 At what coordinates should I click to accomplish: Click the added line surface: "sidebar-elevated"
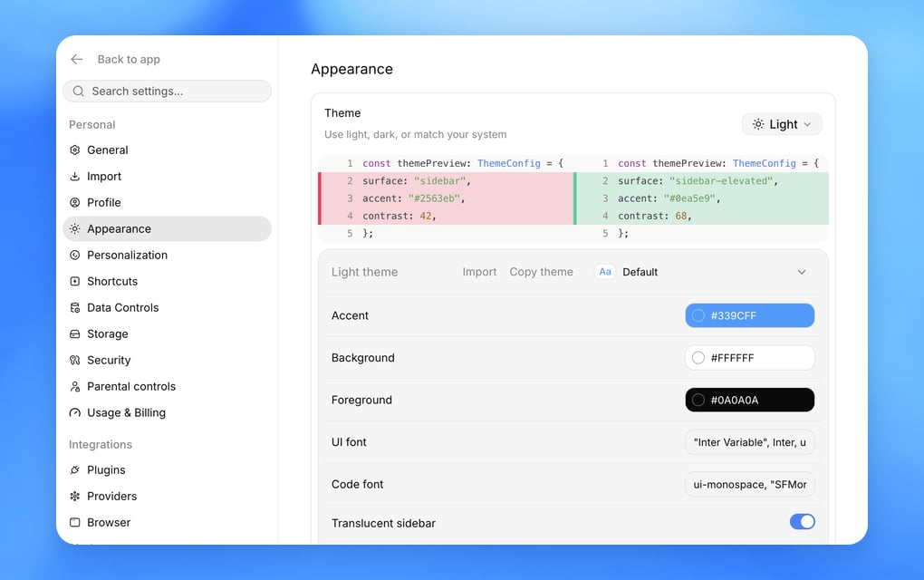[701, 181]
